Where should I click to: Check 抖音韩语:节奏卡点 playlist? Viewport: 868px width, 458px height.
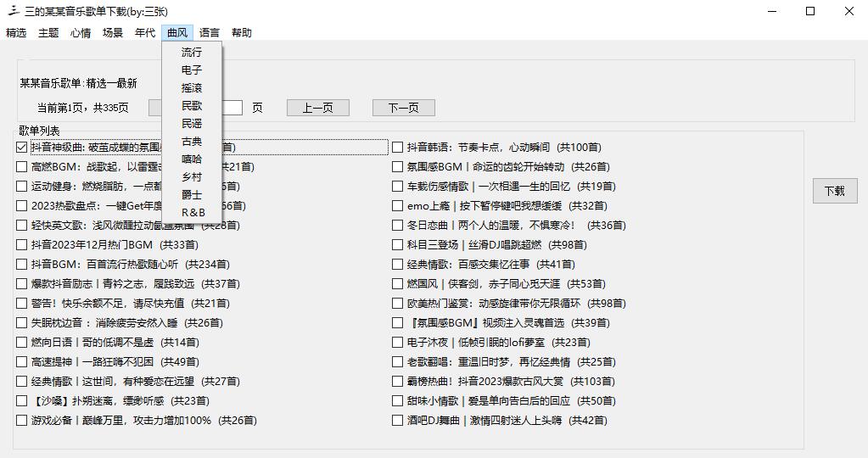pos(397,147)
